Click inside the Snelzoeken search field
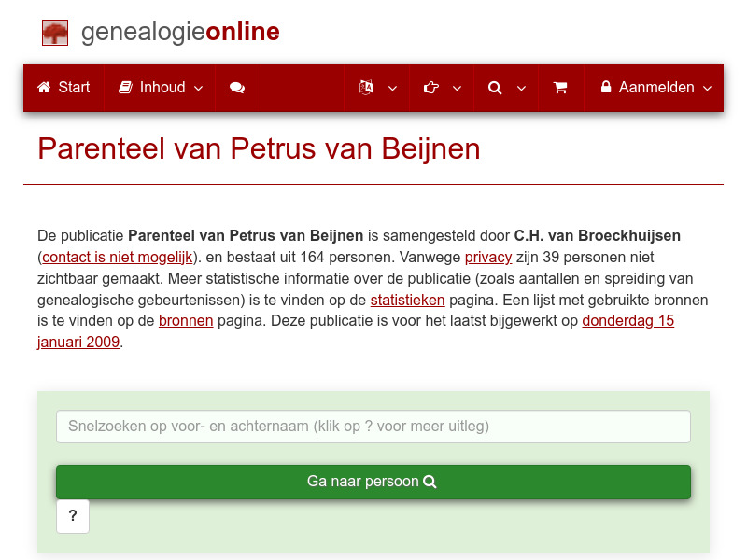 pyautogui.click(x=373, y=427)
